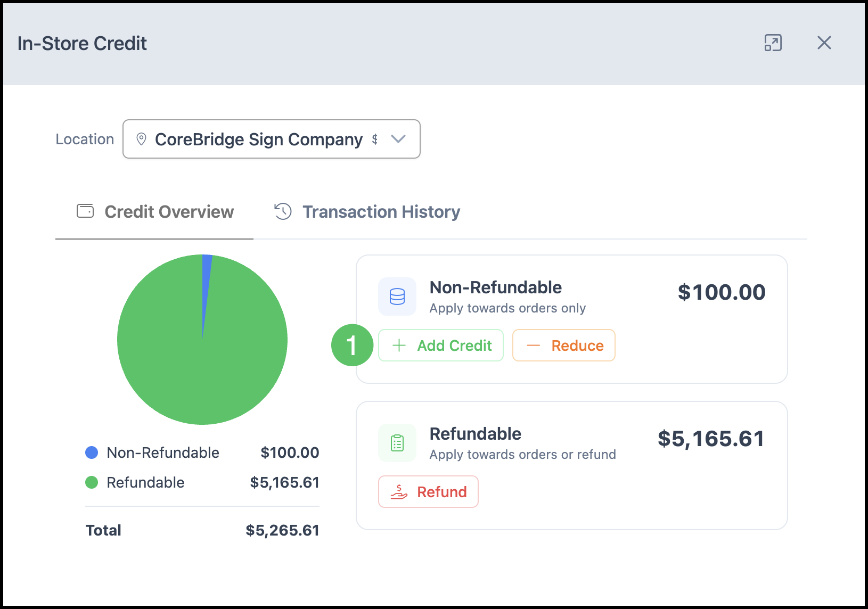Click the green step 1 marker
This screenshot has height=609, width=868.
[353, 345]
